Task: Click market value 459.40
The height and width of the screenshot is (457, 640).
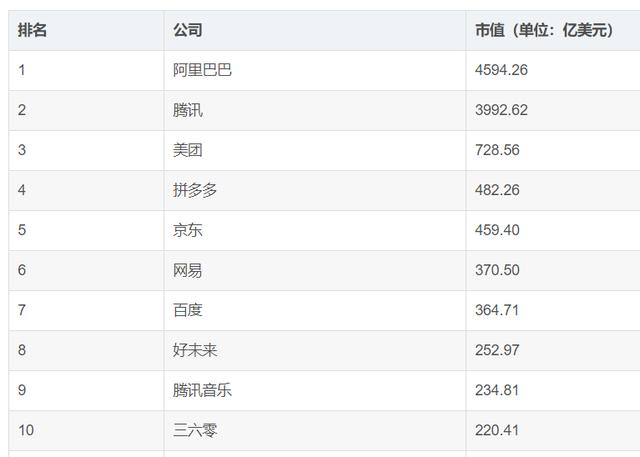Action: coord(497,230)
